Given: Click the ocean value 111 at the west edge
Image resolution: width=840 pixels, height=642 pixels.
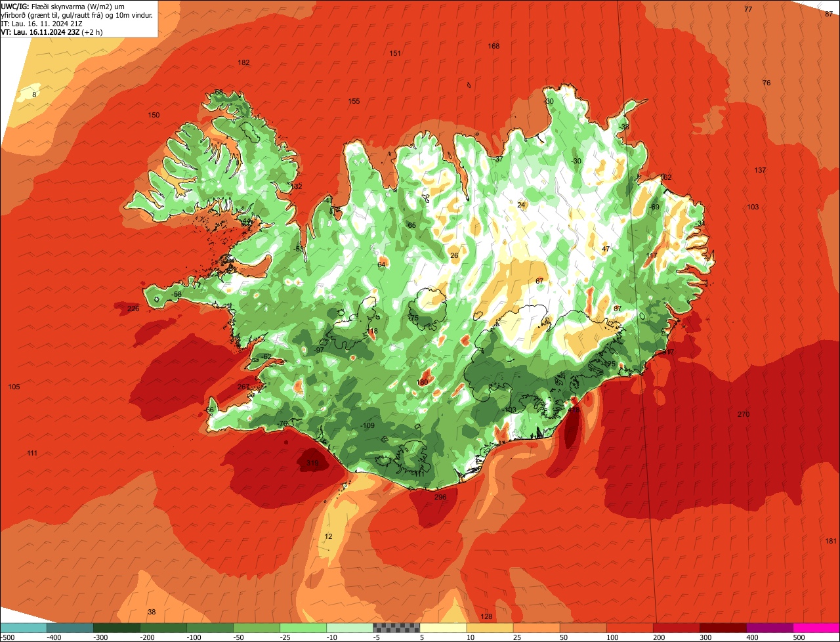Looking at the screenshot, I should (32, 453).
